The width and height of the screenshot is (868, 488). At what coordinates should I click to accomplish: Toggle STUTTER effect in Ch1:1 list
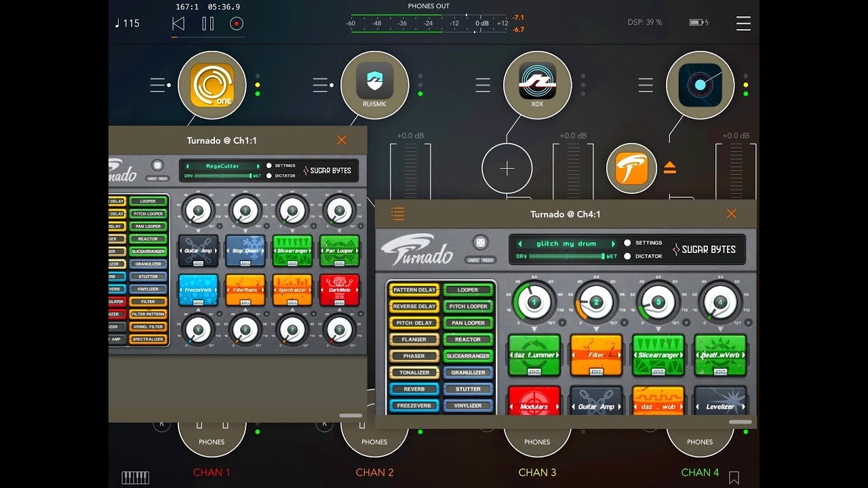148,277
